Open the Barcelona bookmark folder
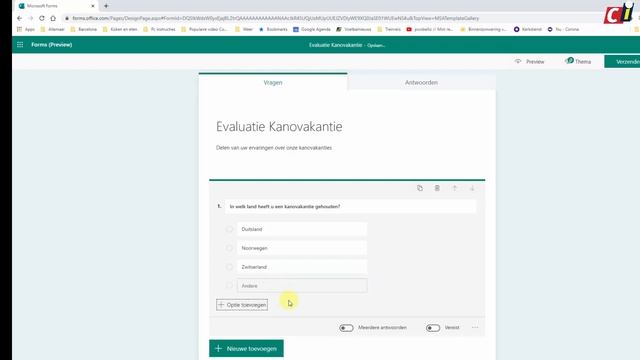This screenshot has width=640, height=360. [x=84, y=29]
